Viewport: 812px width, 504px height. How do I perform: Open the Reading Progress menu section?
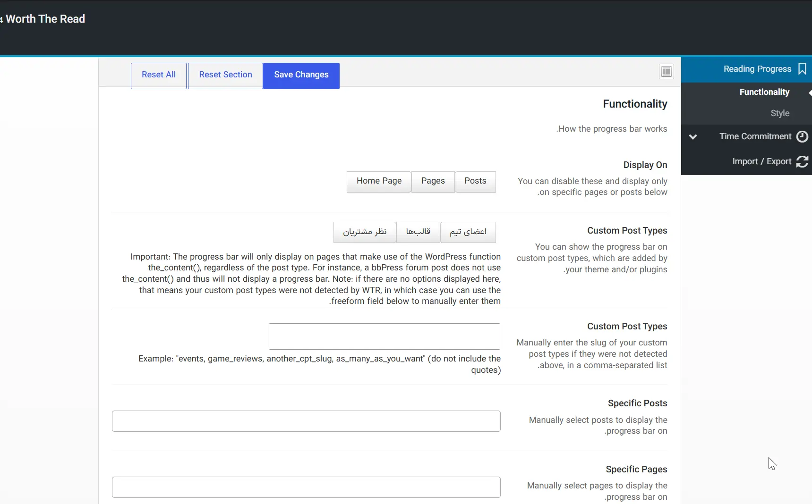746,69
